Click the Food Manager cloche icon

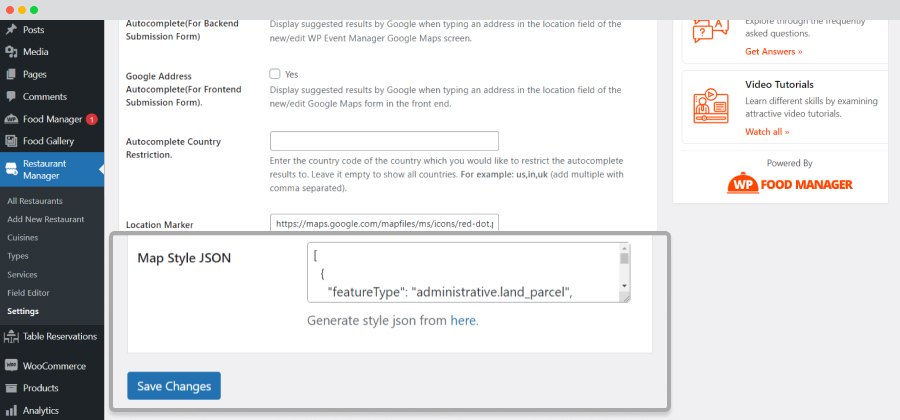point(11,119)
